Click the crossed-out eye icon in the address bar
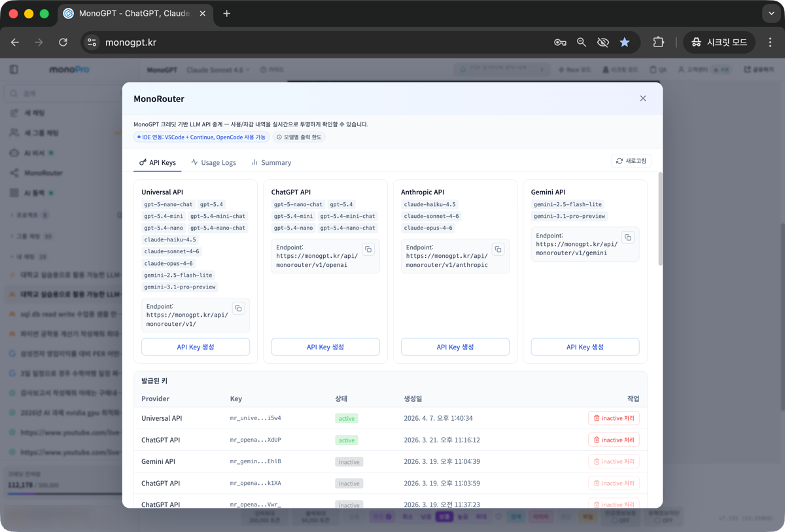The image size is (785, 532). [603, 43]
